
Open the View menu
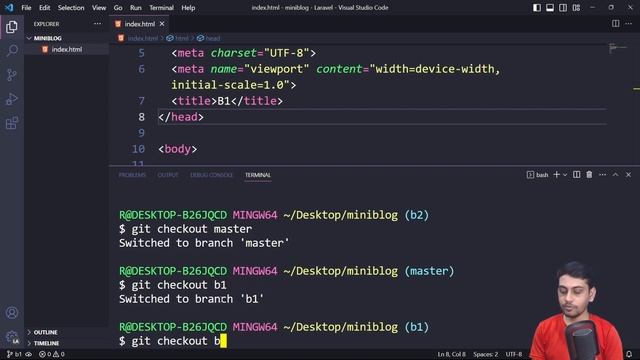click(x=99, y=8)
